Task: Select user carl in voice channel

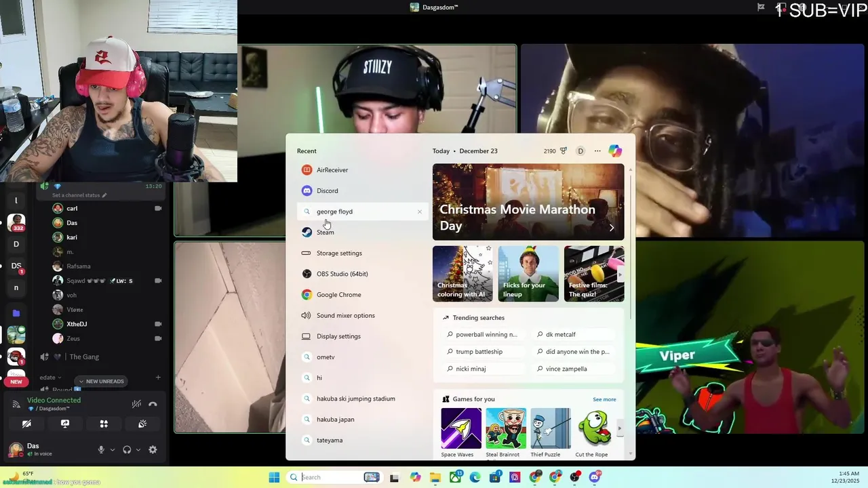Action: (107, 208)
